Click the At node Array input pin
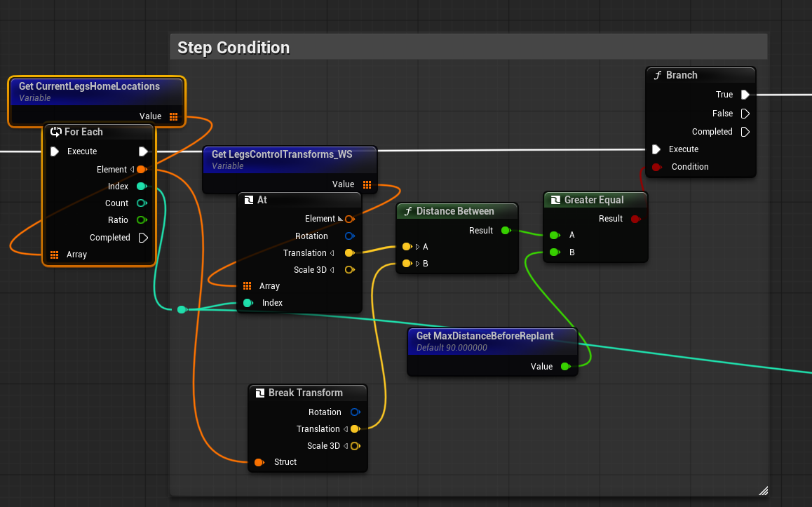Image resolution: width=812 pixels, height=507 pixels. [x=248, y=286]
